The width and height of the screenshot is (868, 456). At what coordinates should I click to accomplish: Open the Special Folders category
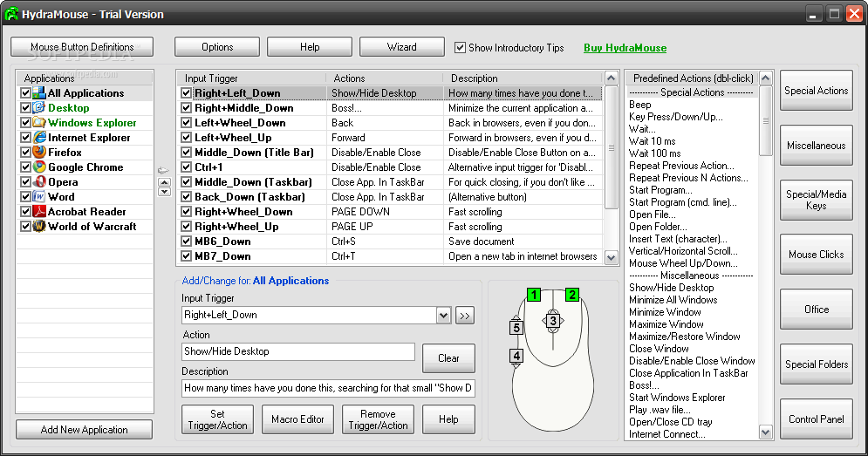(x=816, y=364)
